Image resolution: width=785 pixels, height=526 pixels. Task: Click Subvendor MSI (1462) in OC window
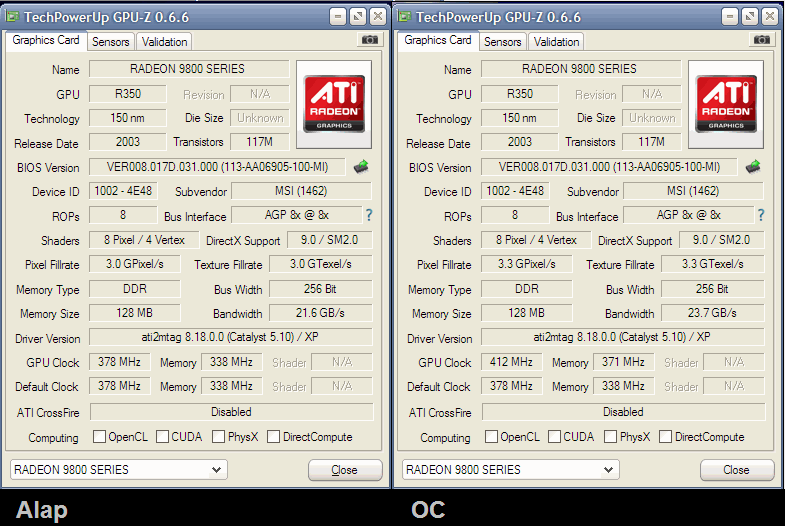[693, 191]
